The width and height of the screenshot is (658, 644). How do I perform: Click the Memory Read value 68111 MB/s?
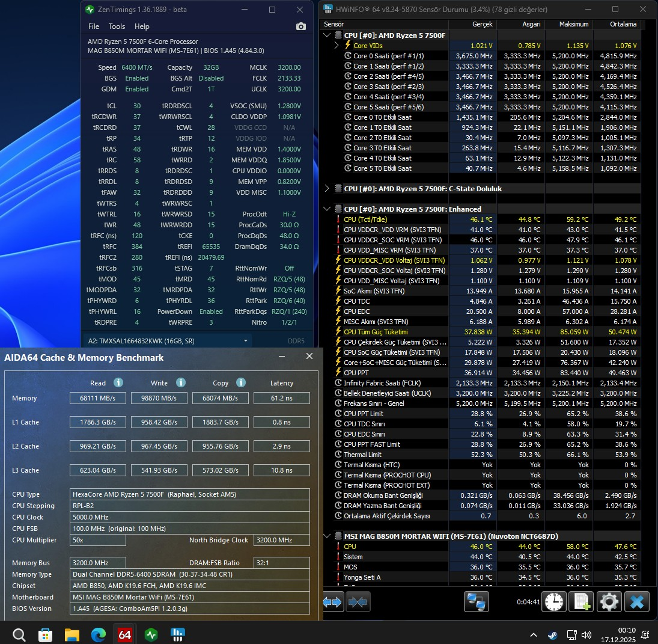[x=98, y=398]
